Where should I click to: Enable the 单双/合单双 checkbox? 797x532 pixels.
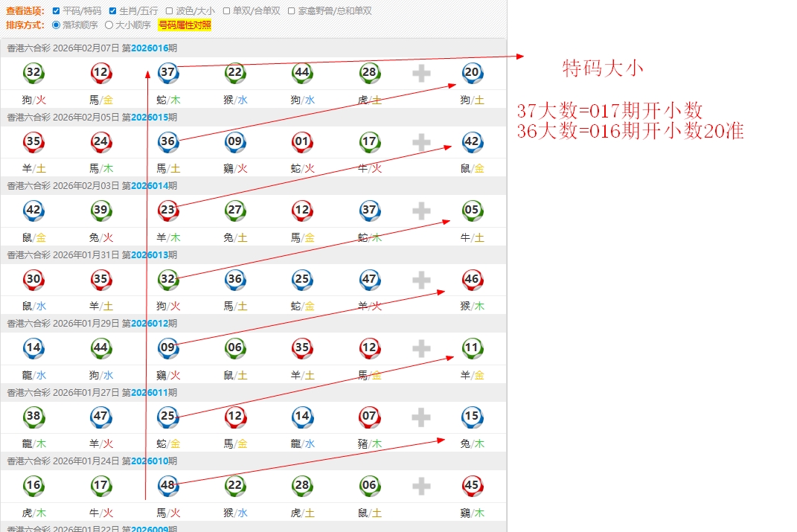click(227, 11)
